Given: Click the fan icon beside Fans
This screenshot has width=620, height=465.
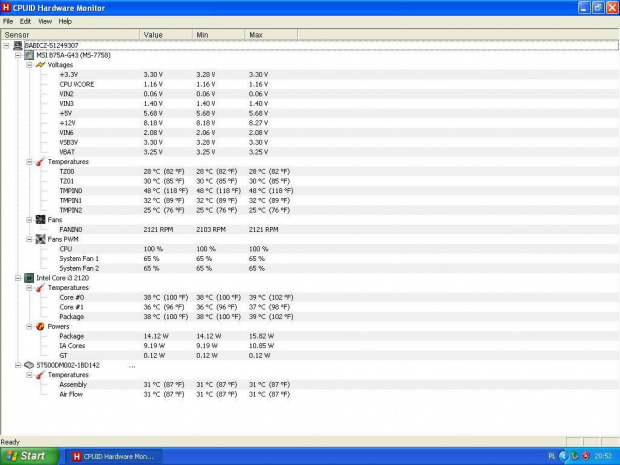Looking at the screenshot, I should [x=40, y=219].
